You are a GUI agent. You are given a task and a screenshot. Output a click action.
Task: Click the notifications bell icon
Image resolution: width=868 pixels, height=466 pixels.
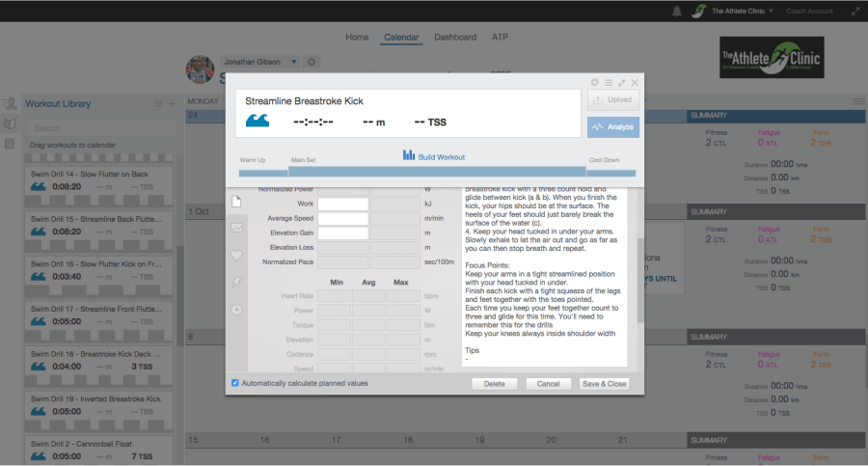coord(678,12)
